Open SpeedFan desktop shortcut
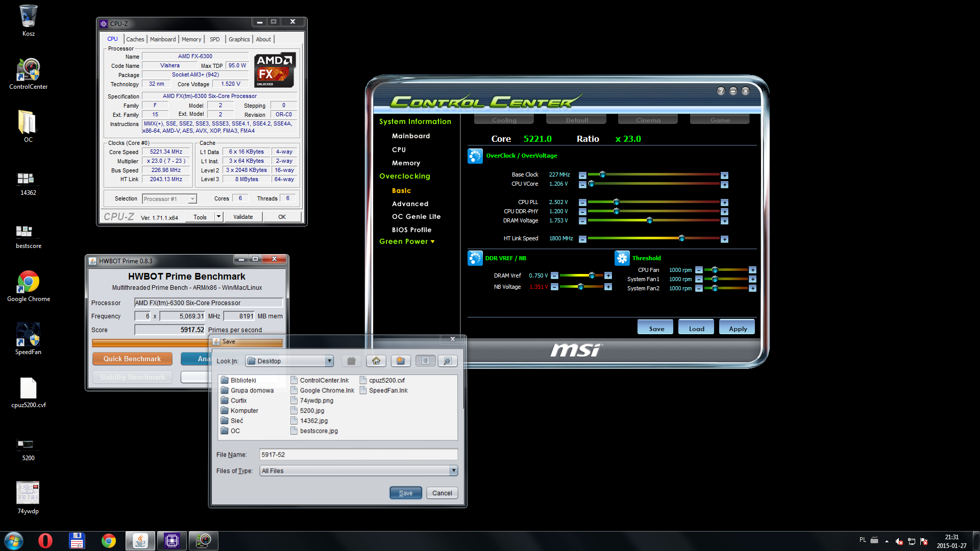 (28, 339)
